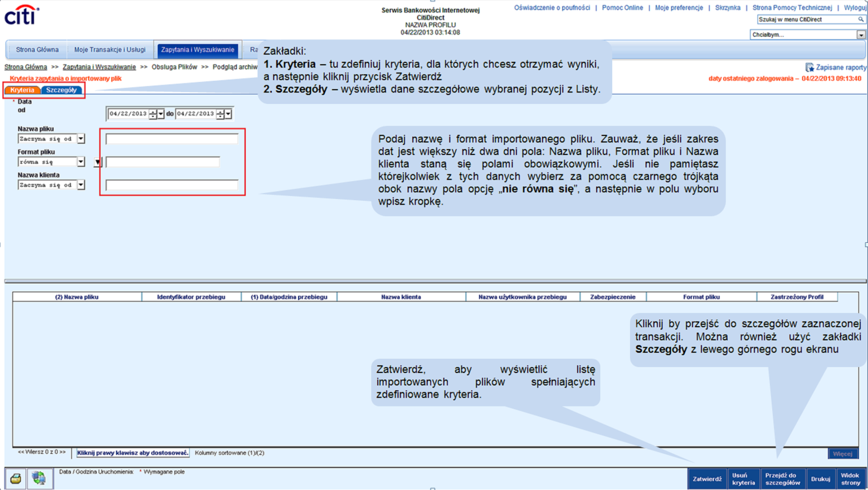The height and width of the screenshot is (490, 868).
Task: Sort by the (2) Nazwa pliku column
Action: click(x=77, y=297)
